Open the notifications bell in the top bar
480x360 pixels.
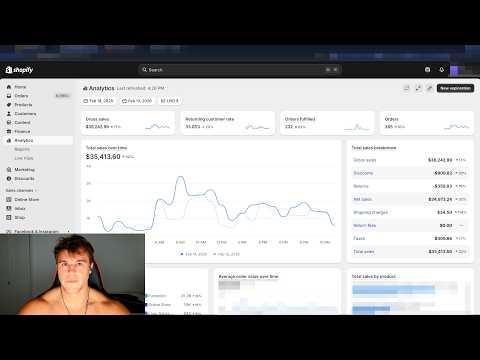[442, 70]
